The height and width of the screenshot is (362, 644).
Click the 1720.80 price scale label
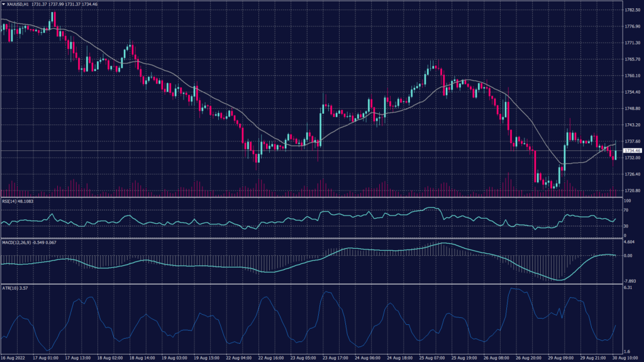pos(631,190)
